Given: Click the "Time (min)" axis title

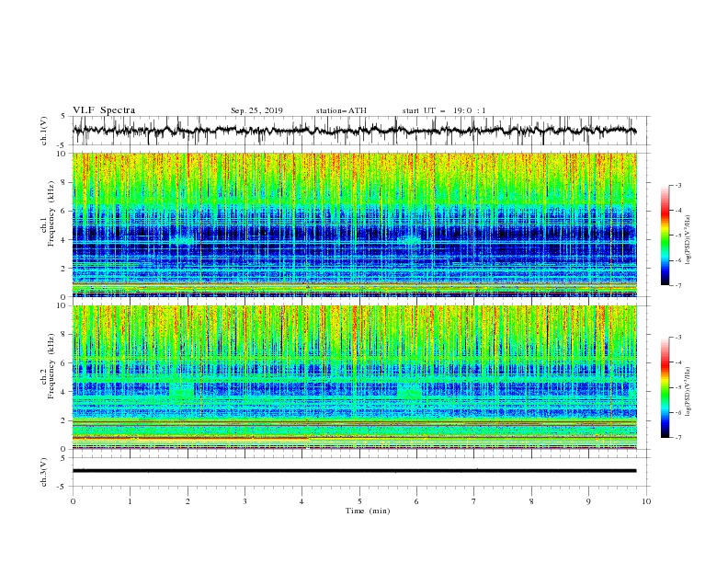Looking at the screenshot, I should click(x=368, y=511).
